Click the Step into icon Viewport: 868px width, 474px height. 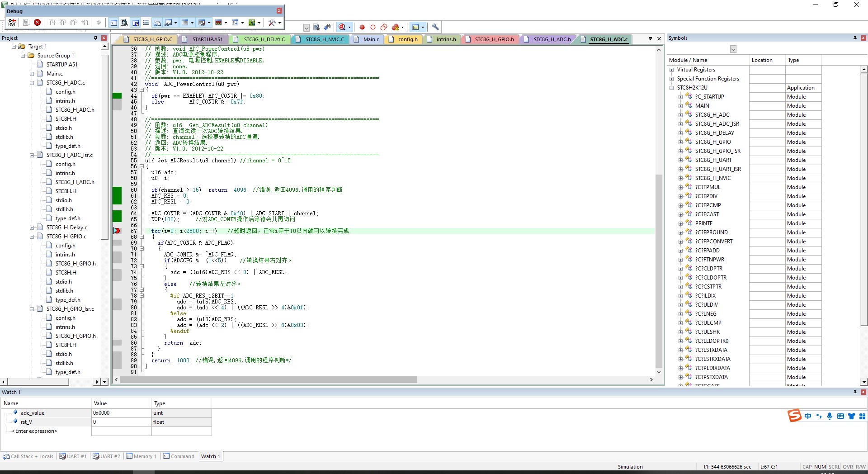(x=52, y=23)
